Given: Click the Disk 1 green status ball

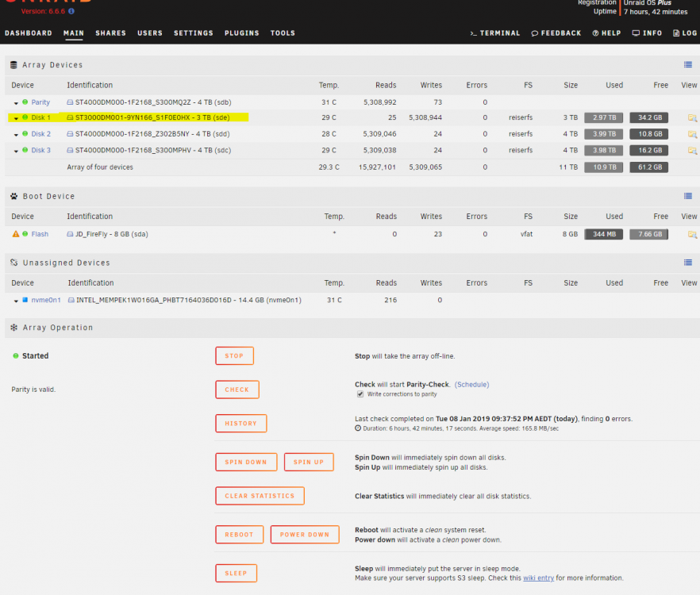Looking at the screenshot, I should coord(25,117).
